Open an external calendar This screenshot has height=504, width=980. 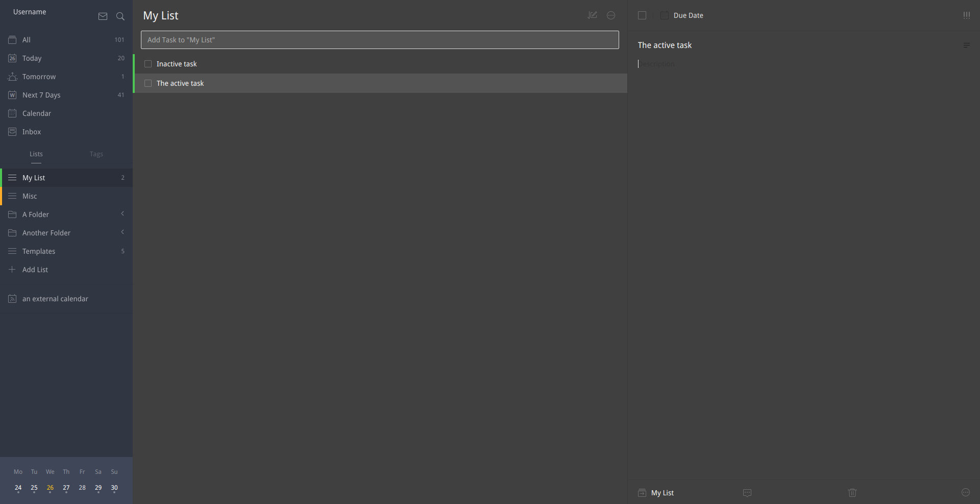coord(55,298)
